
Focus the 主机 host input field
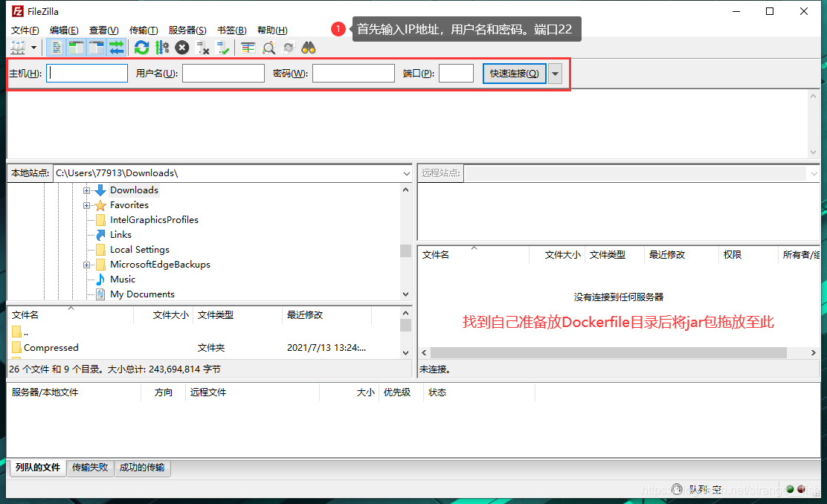[87, 74]
